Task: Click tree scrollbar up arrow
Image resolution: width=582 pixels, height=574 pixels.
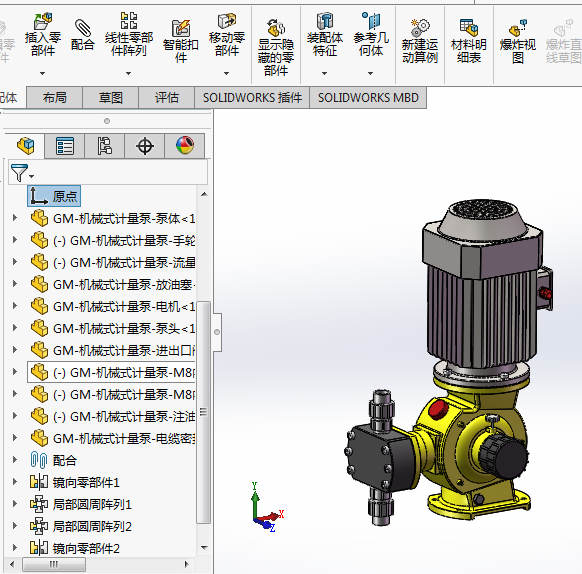Action: coord(204,194)
